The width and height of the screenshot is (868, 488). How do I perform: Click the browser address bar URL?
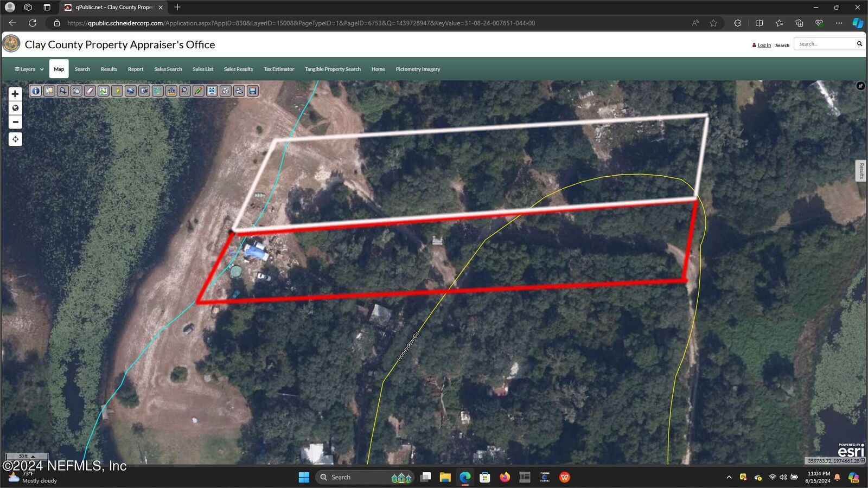301,23
